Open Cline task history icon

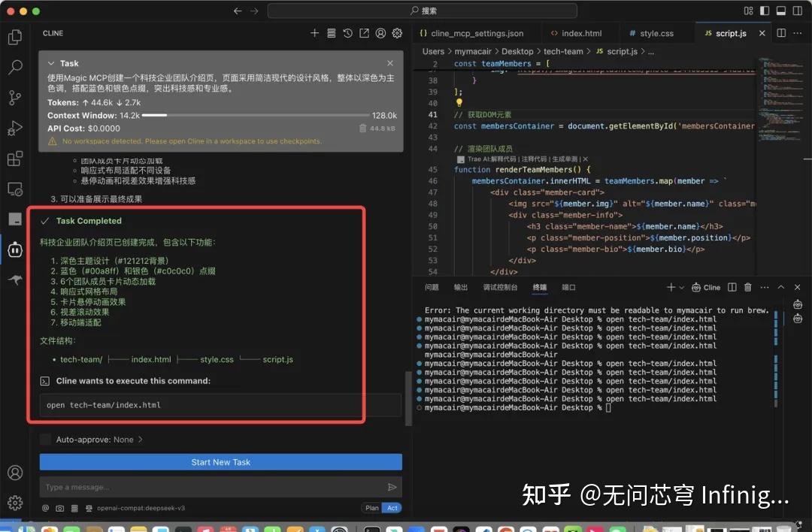point(347,33)
